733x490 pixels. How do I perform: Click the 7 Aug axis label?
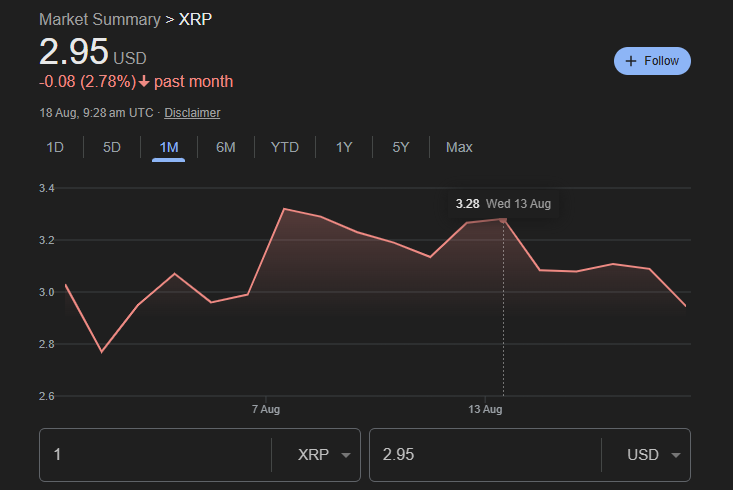tap(266, 409)
